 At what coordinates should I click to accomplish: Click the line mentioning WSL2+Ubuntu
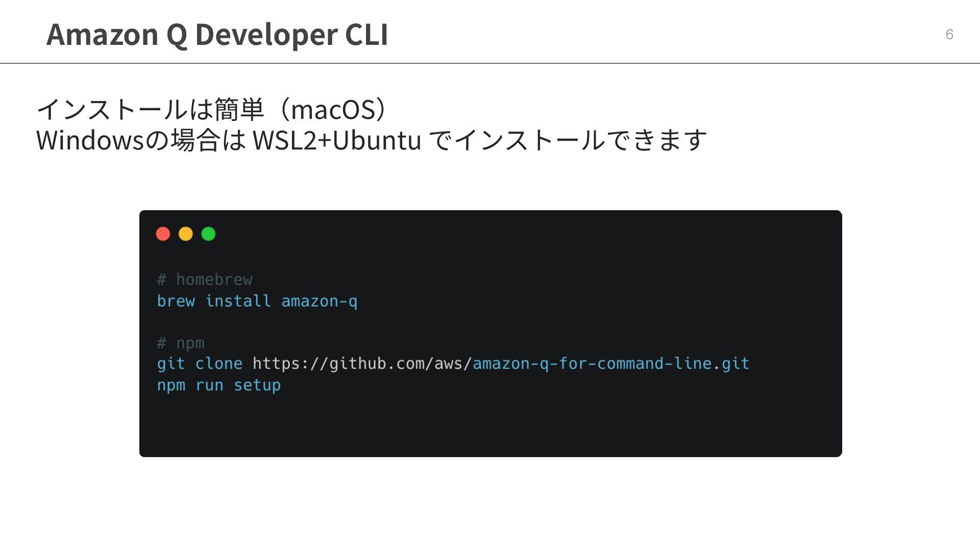372,140
